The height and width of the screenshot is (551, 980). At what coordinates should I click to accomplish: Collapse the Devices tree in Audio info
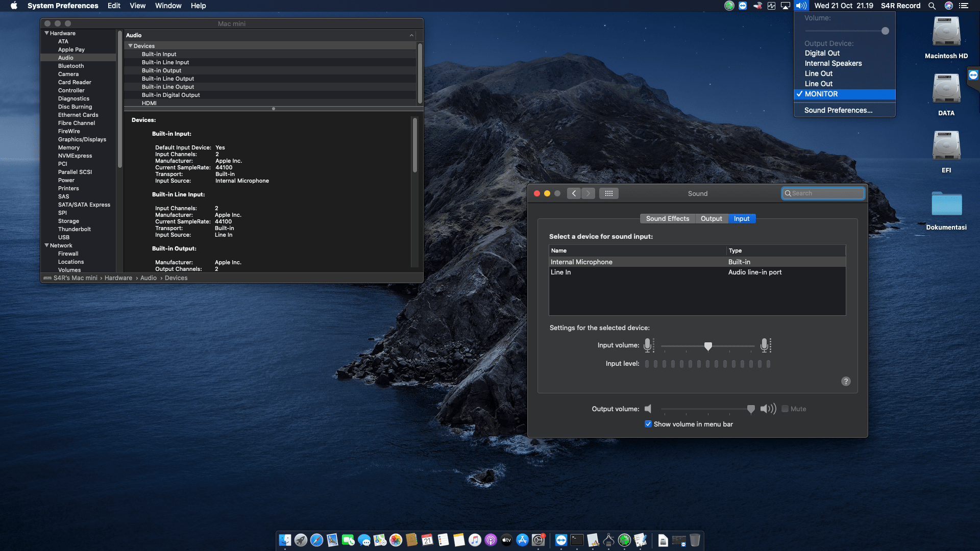pyautogui.click(x=131, y=46)
